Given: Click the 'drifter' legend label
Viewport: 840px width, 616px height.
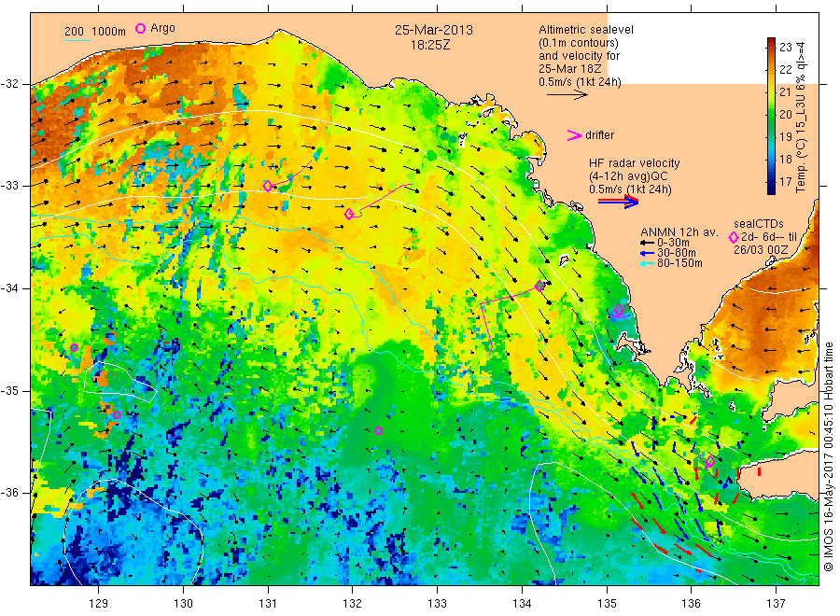Looking at the screenshot, I should pos(600,135).
